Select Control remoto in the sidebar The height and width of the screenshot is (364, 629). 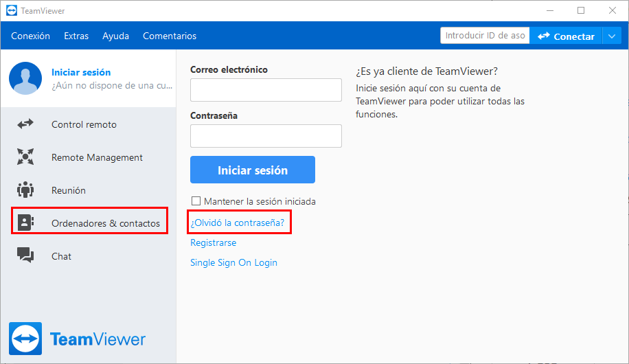pyautogui.click(x=89, y=124)
